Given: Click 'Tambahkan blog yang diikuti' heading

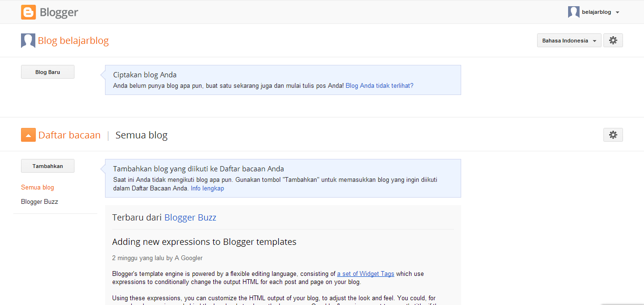Looking at the screenshot, I should click(x=199, y=169).
